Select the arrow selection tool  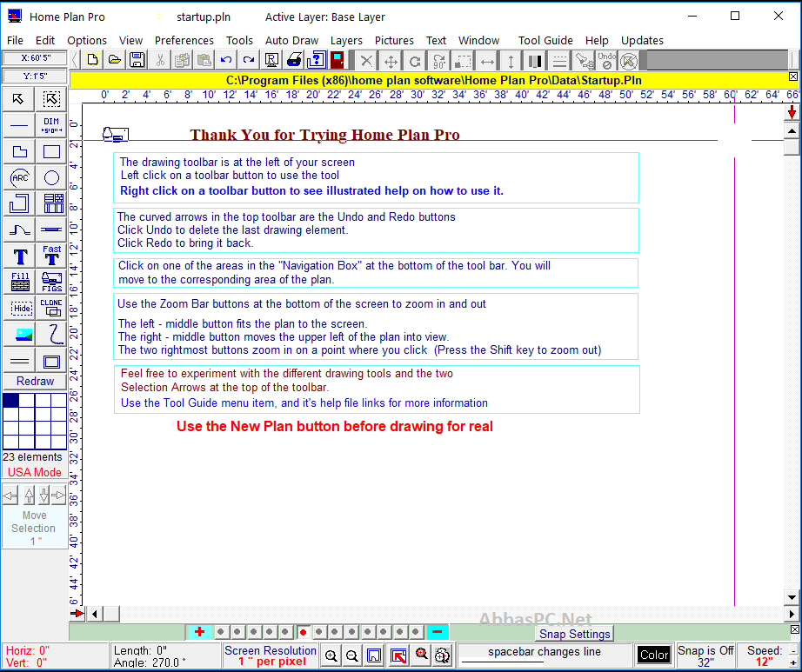19,99
